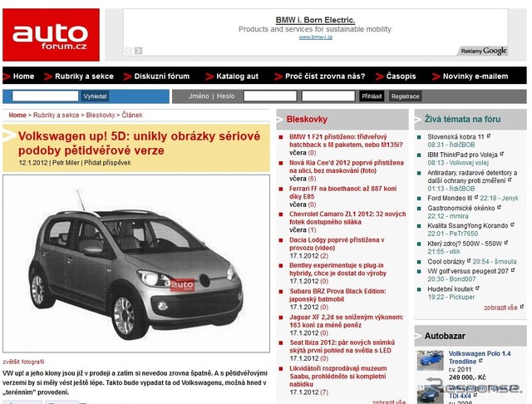Open Chevrolet Camaro ZL1 2012 news item

tap(347, 218)
